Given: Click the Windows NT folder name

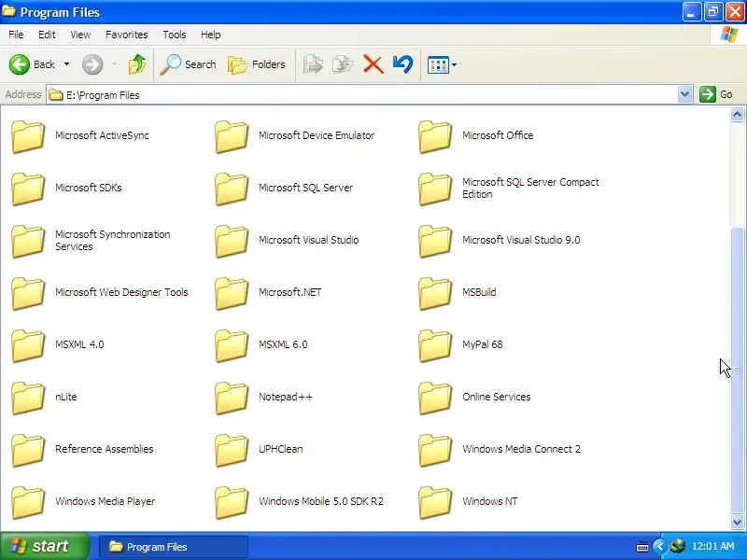Looking at the screenshot, I should [489, 501].
